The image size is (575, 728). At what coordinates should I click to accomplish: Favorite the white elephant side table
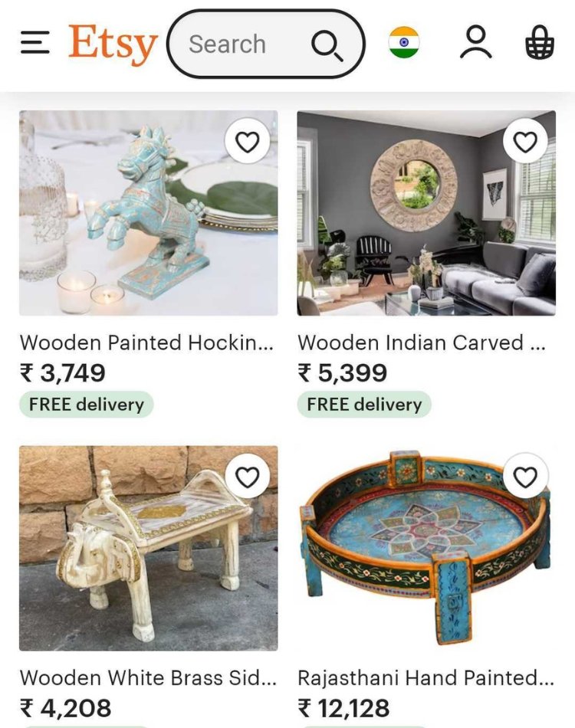247,477
